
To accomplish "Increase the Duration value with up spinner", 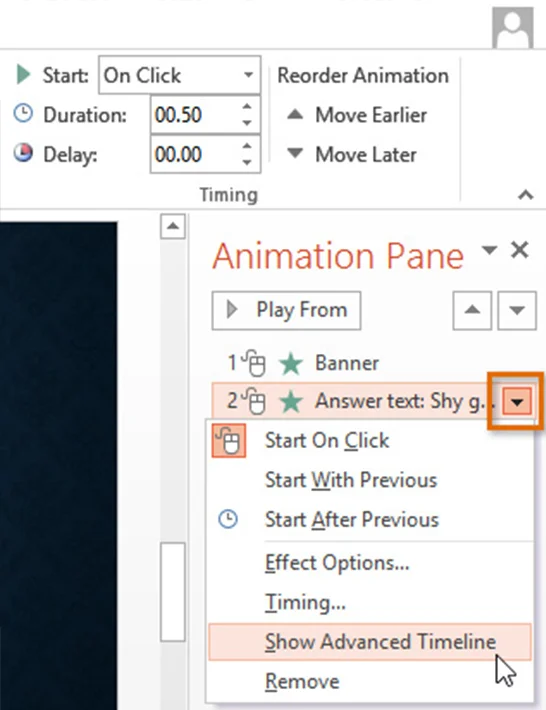I will coord(247,107).
